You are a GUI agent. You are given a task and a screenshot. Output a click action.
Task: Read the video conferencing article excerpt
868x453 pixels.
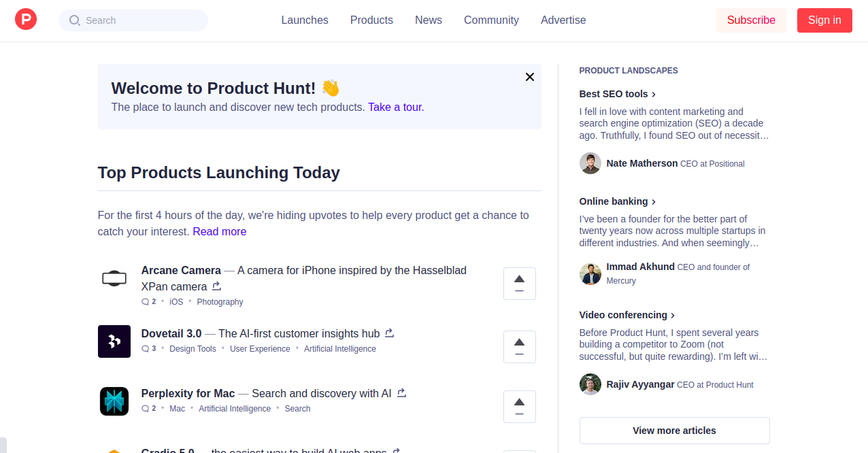(x=673, y=345)
